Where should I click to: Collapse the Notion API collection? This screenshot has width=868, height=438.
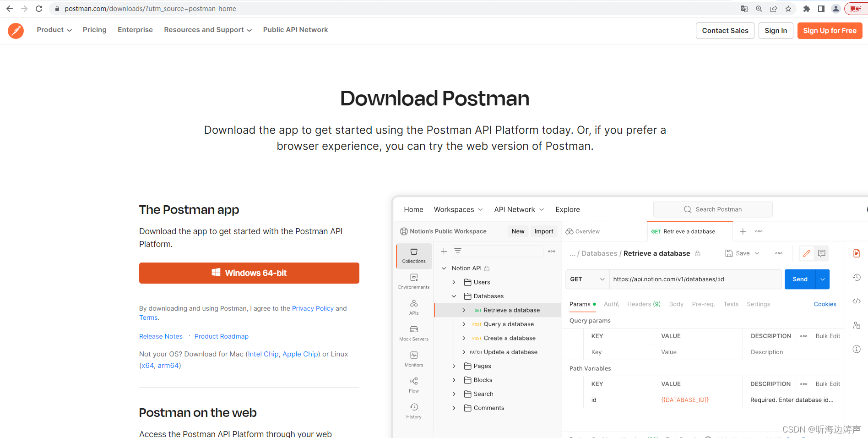click(x=444, y=268)
